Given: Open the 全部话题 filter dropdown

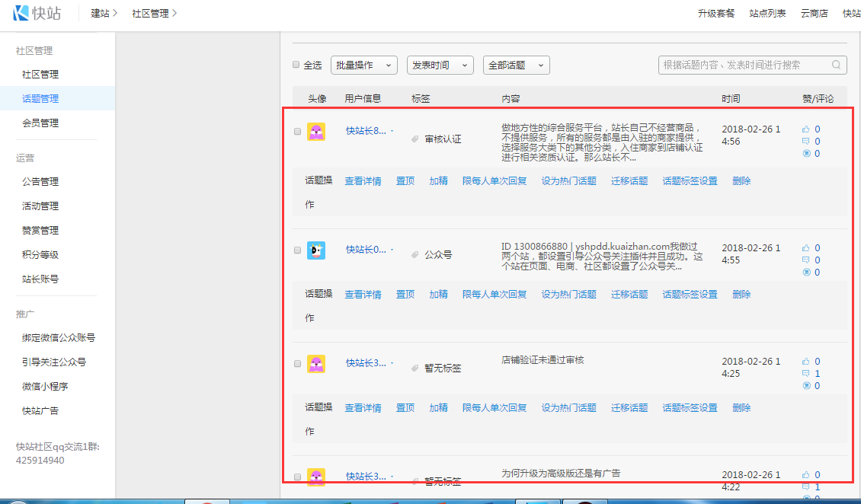Looking at the screenshot, I should [516, 65].
